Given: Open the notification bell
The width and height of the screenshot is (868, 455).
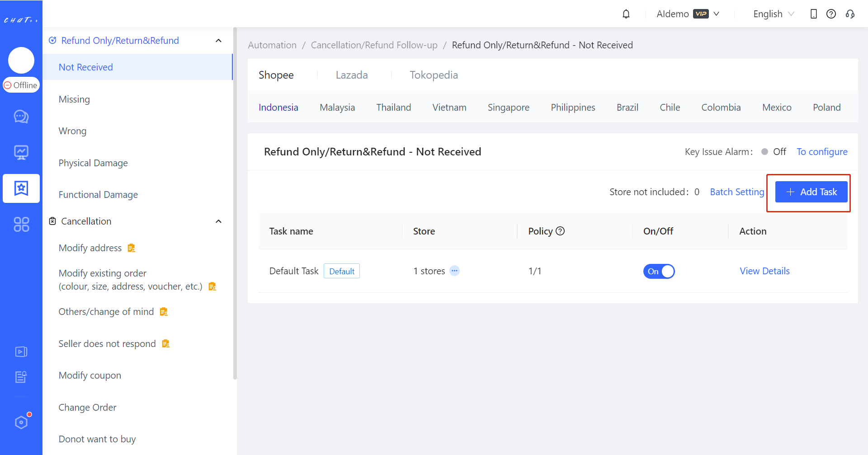Looking at the screenshot, I should tap(626, 14).
